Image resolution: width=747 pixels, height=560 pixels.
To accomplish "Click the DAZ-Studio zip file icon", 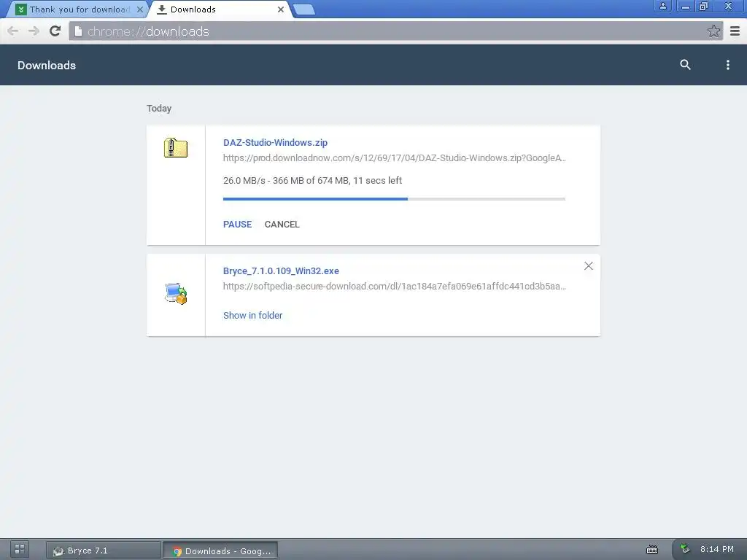I will click(x=176, y=147).
